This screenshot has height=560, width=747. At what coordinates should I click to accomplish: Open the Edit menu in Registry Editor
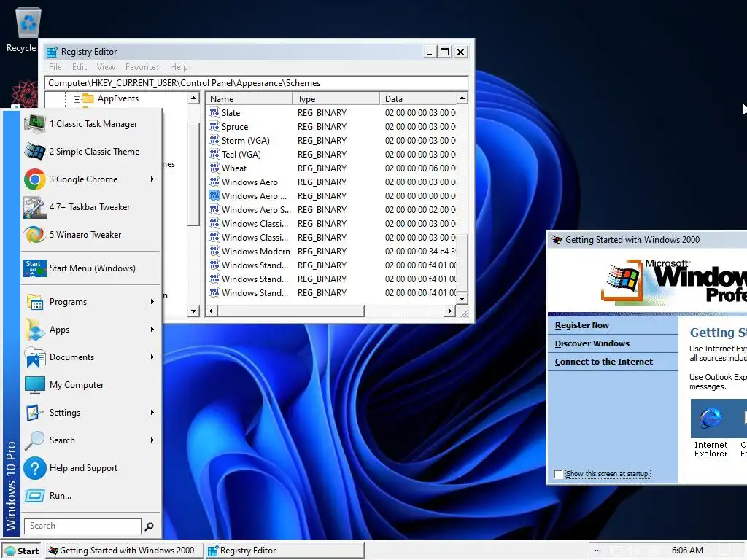(x=79, y=67)
